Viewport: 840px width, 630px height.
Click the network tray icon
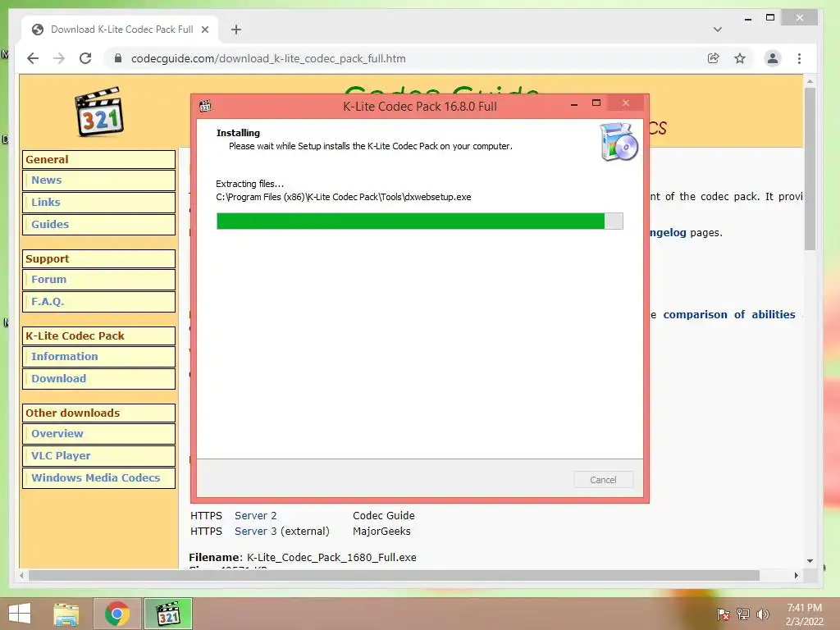(743, 614)
